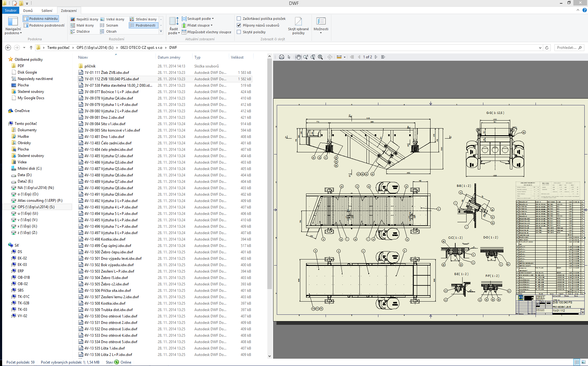Click the print icon in preview toolbar

(x=281, y=57)
